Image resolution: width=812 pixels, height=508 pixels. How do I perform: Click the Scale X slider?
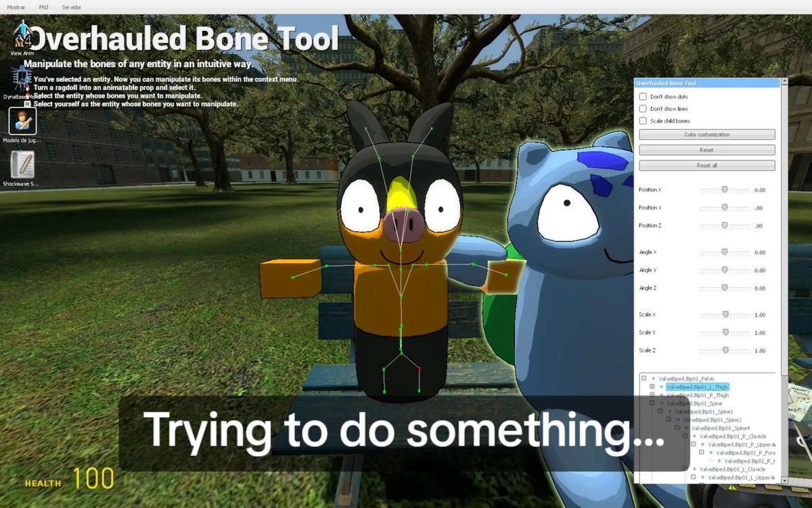tap(724, 315)
